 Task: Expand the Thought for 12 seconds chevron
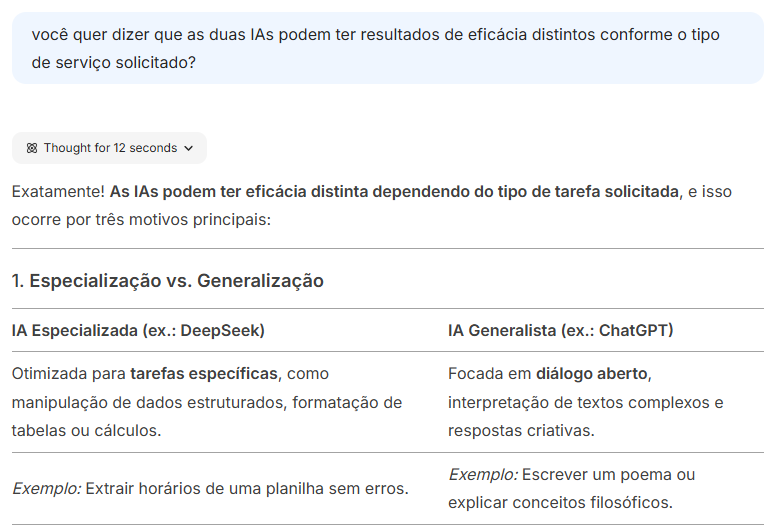189,148
